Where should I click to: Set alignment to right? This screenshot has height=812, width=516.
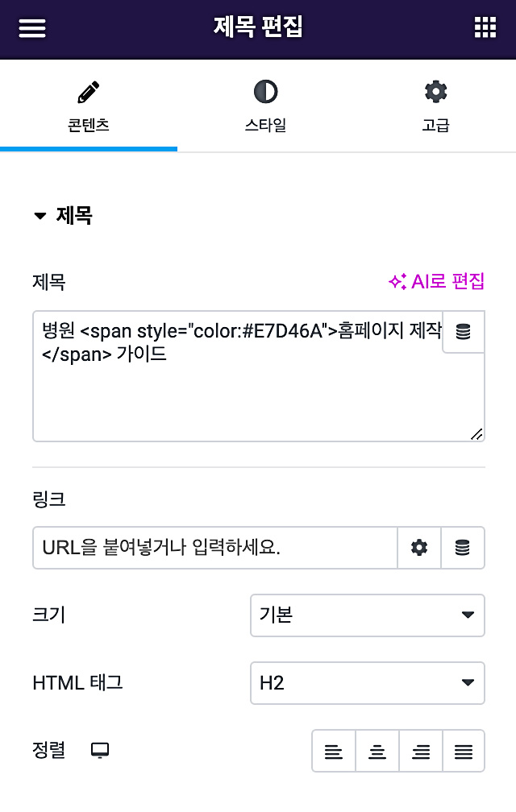[421, 751]
